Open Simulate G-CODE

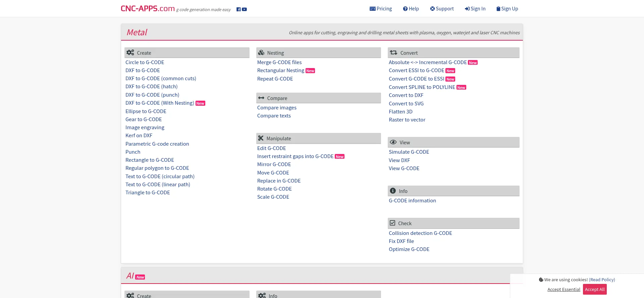(409, 152)
